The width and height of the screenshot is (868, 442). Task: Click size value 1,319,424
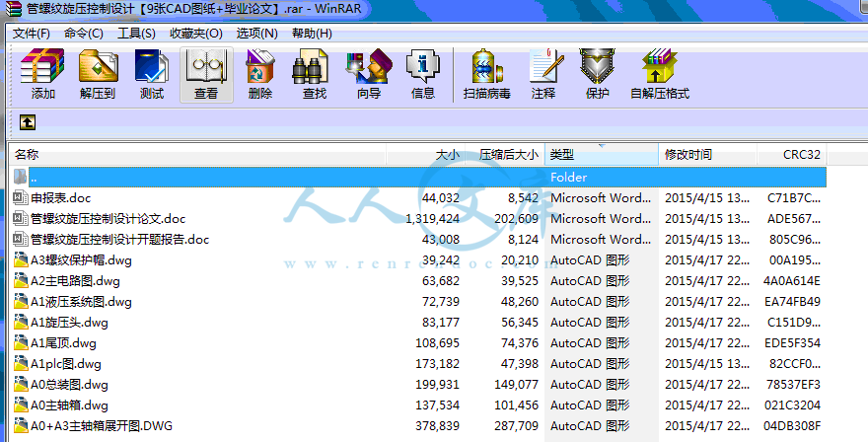[432, 219]
